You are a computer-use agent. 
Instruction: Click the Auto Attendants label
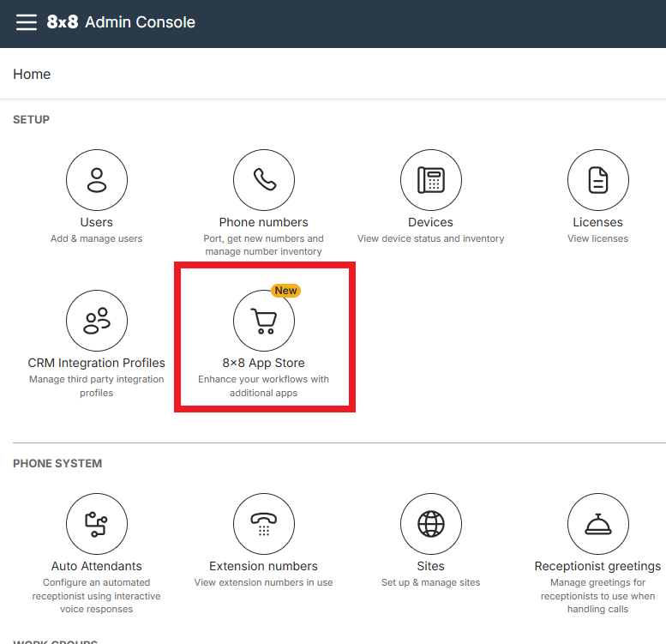[x=96, y=566]
